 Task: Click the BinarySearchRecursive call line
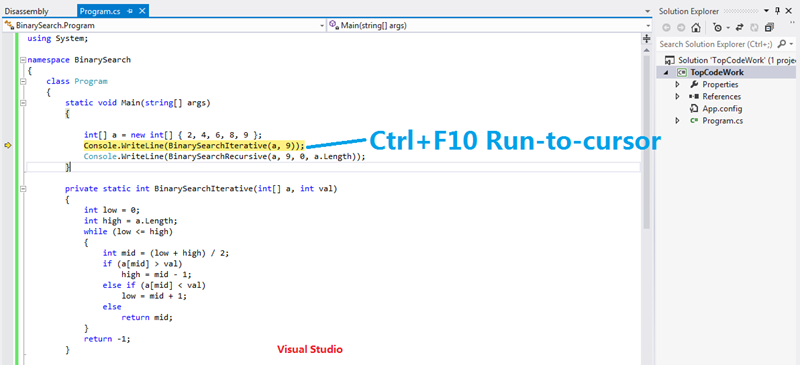224,156
